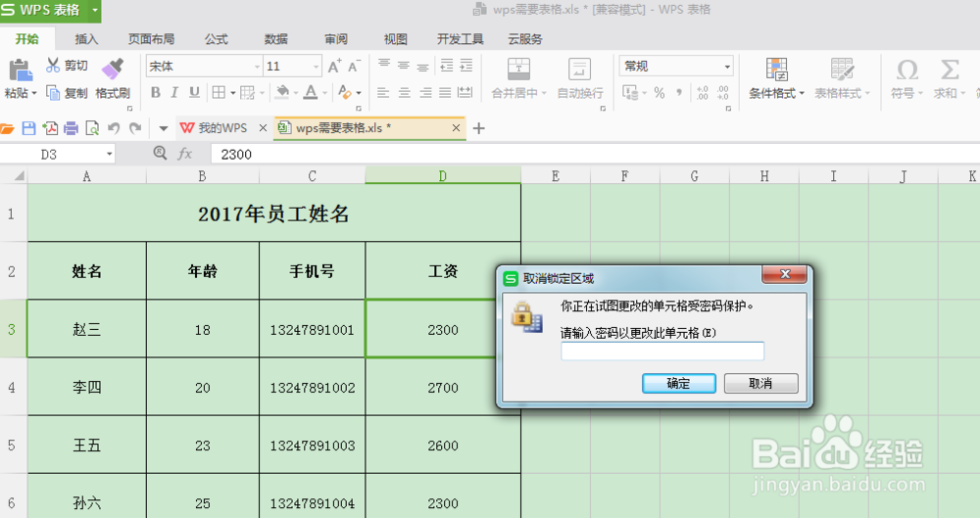
Task: Click the Conditional Formatting (条件格式) icon
Action: (777, 69)
